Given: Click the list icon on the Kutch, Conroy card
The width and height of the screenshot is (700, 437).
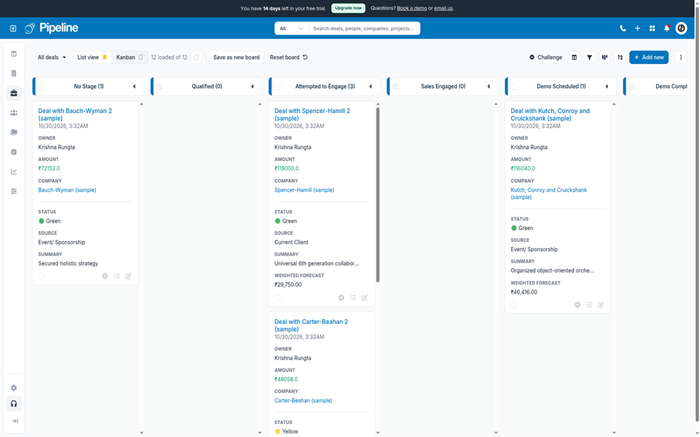Looking at the screenshot, I should 589,305.
